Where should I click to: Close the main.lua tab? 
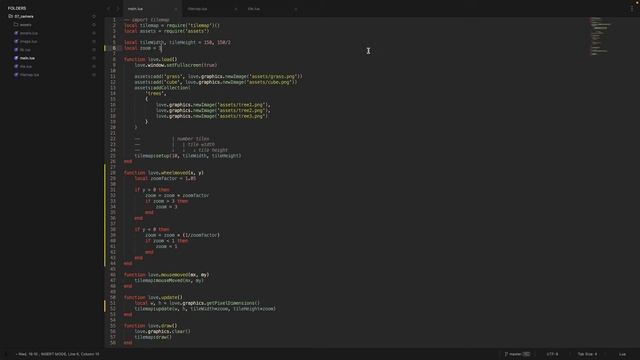[176, 9]
